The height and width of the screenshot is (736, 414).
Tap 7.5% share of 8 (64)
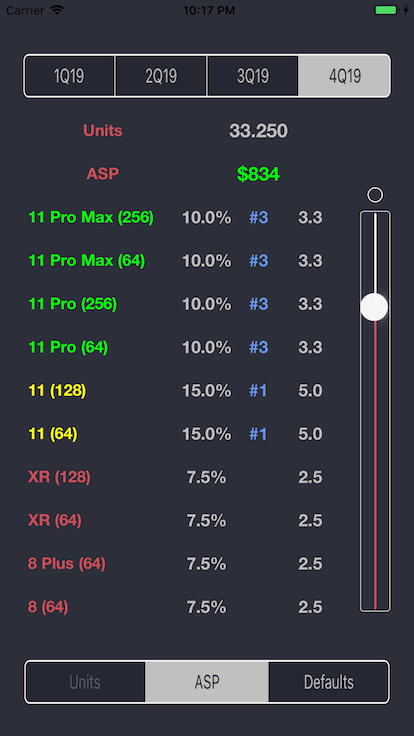click(207, 607)
